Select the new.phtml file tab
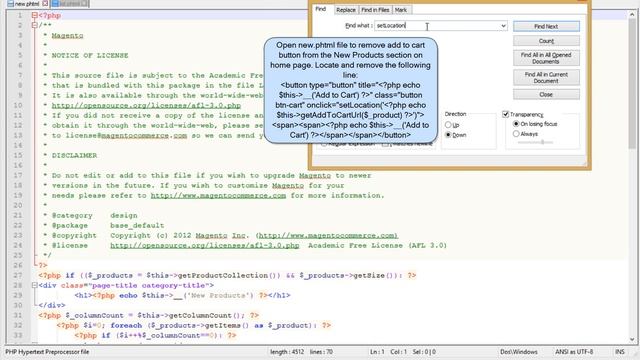The height and width of the screenshot is (360, 640). pos(26,4)
